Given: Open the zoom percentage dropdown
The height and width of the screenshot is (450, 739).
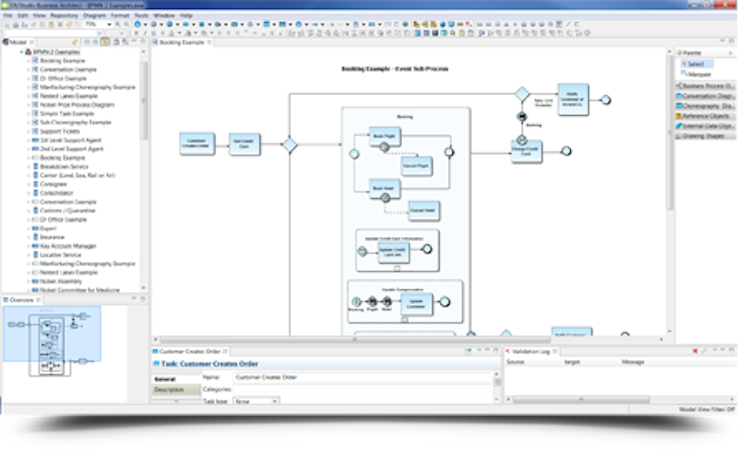Looking at the screenshot, I should tap(109, 24).
